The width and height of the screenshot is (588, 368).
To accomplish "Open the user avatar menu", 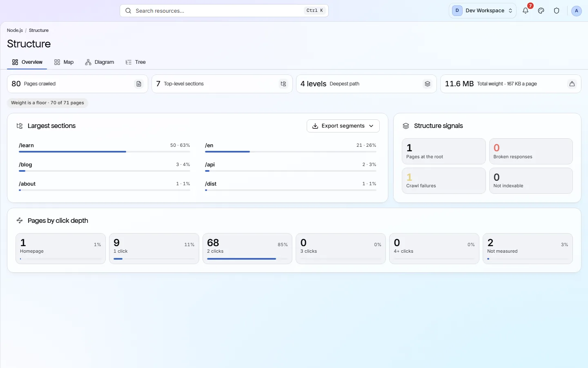I will click(x=576, y=11).
